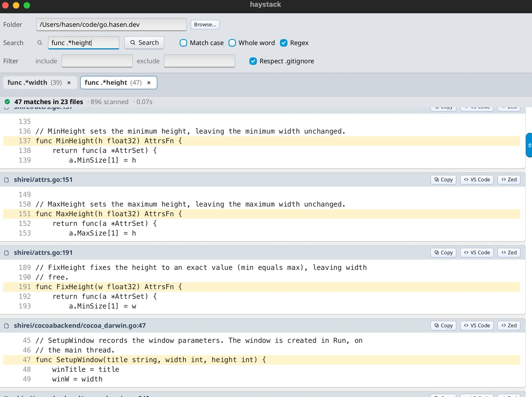Click the Browse... folder button
Screen dimensions: 532x397
pos(205,24)
